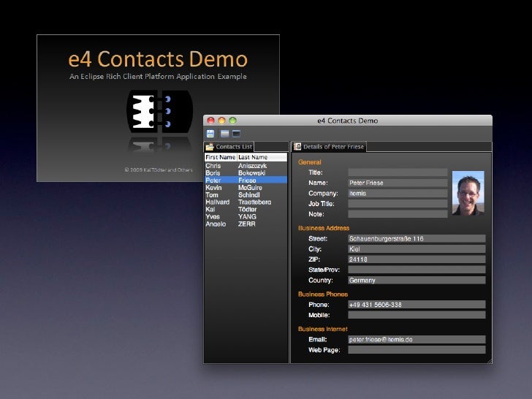Click the Contacts List folder icon
Screen dimensions: 532x399
tap(210, 147)
